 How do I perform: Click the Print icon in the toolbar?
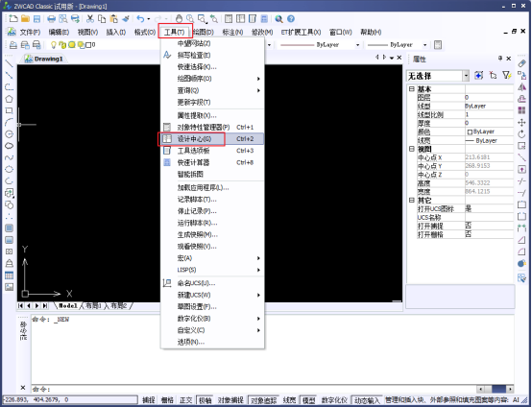(x=51, y=18)
